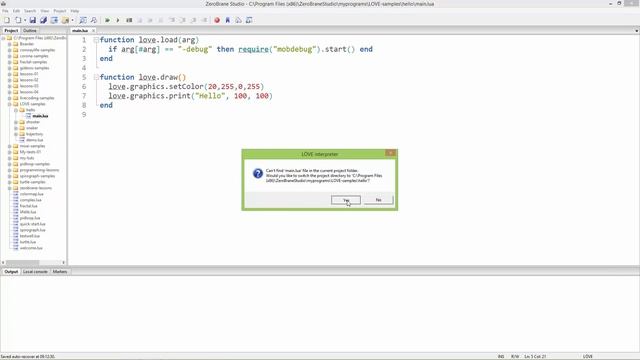
Task: Click the set project directory from file icon
Action: 54,20
